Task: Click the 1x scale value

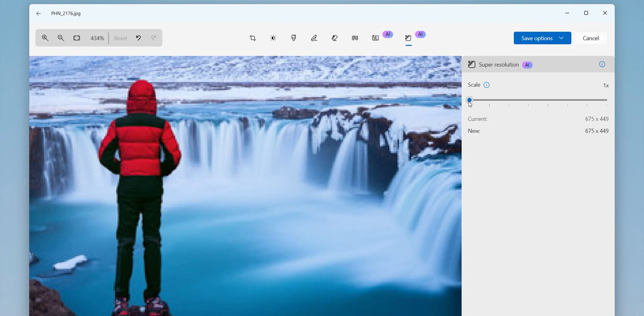Action: click(606, 85)
